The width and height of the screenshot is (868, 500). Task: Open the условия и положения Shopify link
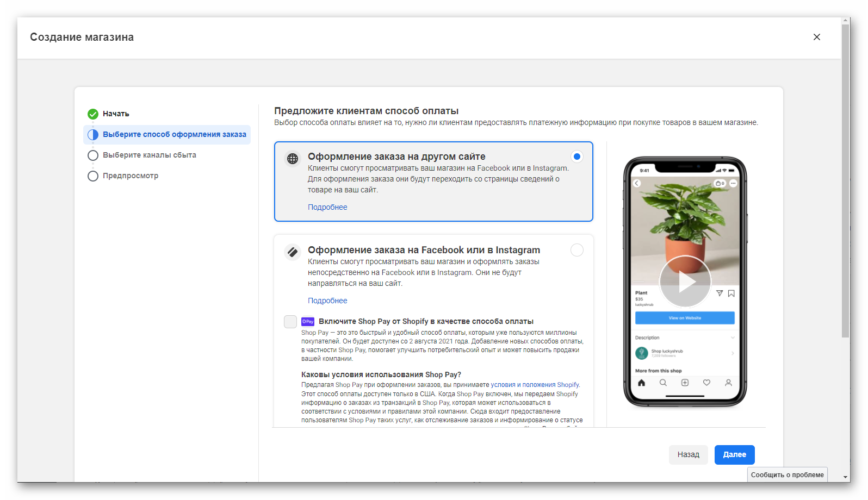tap(535, 385)
